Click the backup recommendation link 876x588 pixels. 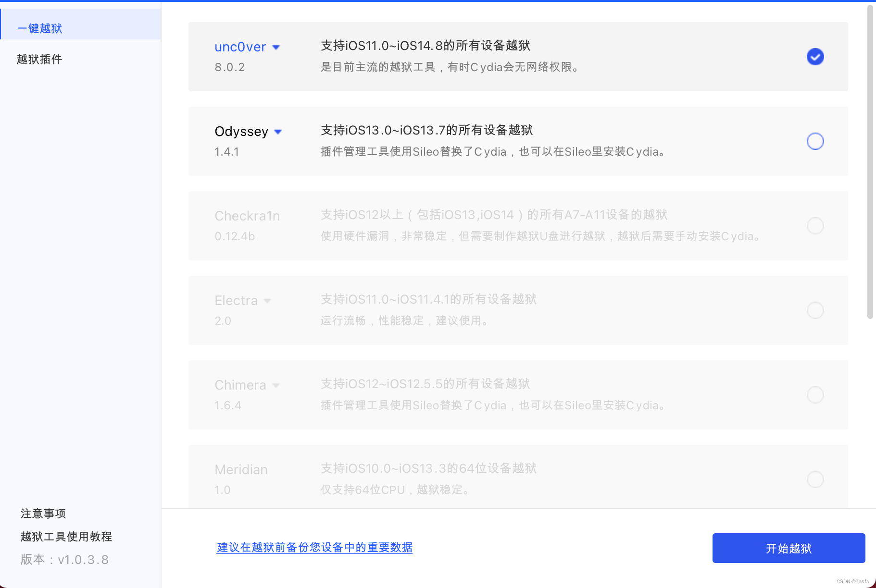(314, 547)
